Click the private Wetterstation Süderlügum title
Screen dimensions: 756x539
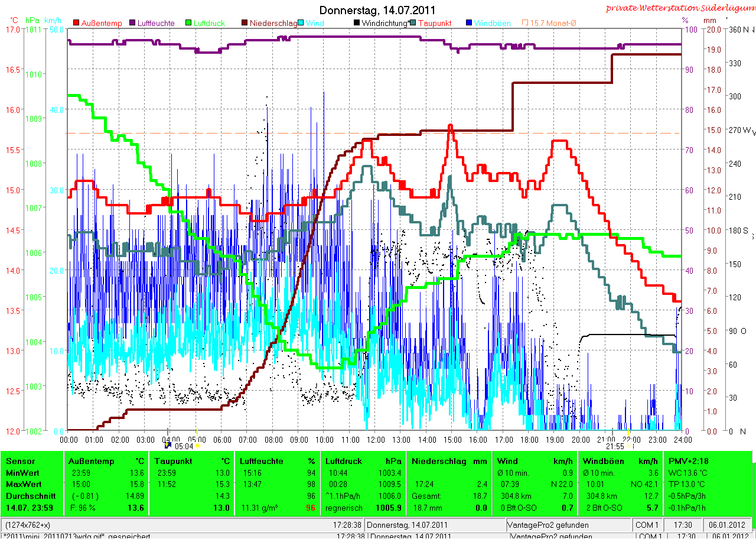[x=679, y=8]
